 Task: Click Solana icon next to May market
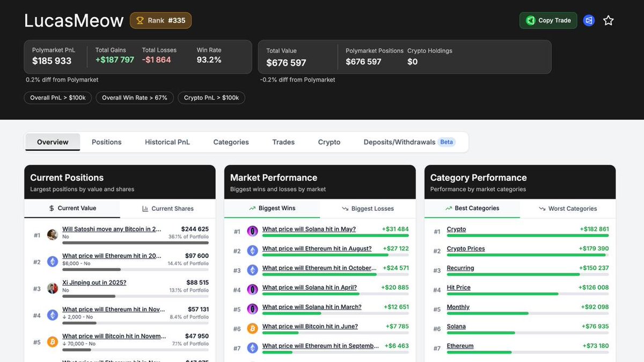(x=252, y=231)
